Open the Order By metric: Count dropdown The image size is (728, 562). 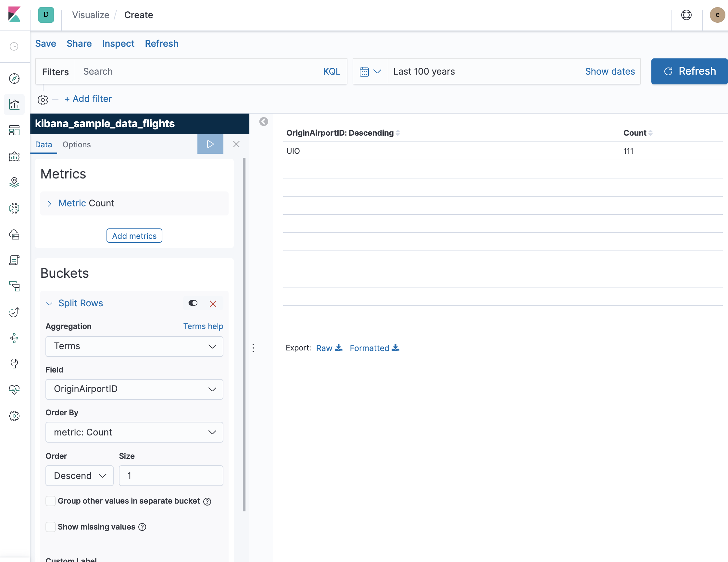pyautogui.click(x=134, y=433)
